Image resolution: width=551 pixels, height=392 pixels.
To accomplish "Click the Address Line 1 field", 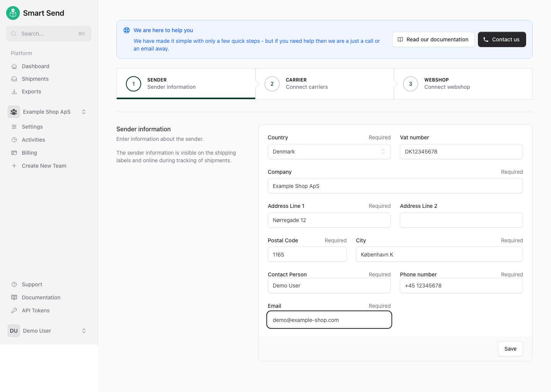I will [x=329, y=220].
